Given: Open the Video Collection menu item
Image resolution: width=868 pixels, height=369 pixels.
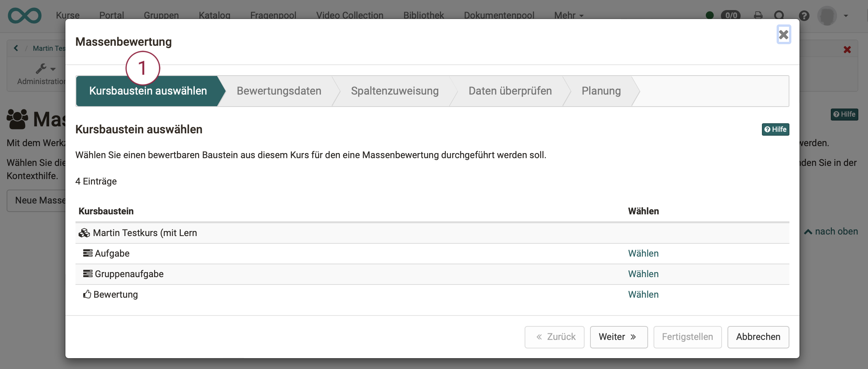Looking at the screenshot, I should (x=350, y=16).
